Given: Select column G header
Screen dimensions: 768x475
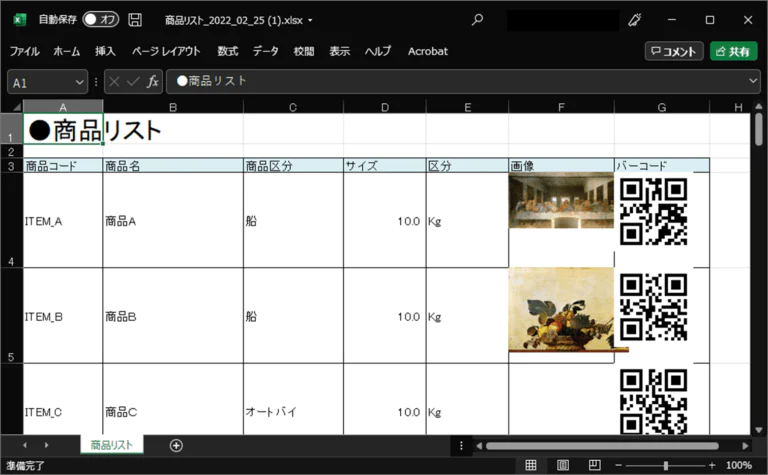Looking at the screenshot, I should click(x=662, y=107).
